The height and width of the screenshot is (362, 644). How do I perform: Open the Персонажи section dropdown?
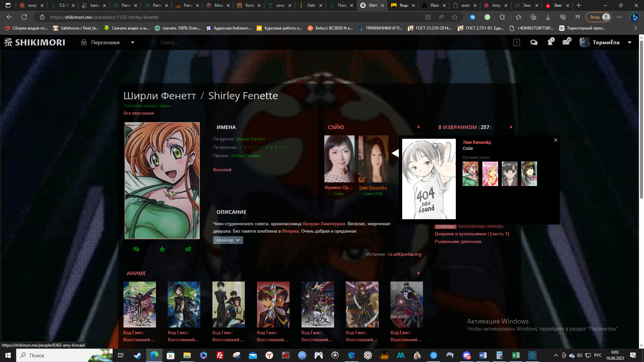[132, 43]
